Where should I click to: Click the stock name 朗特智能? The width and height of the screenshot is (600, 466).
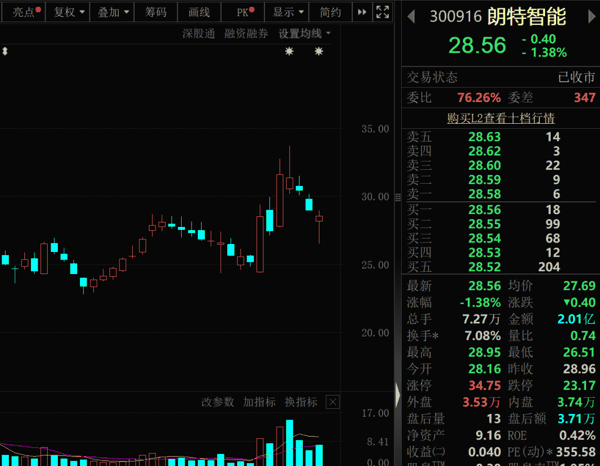[527, 16]
